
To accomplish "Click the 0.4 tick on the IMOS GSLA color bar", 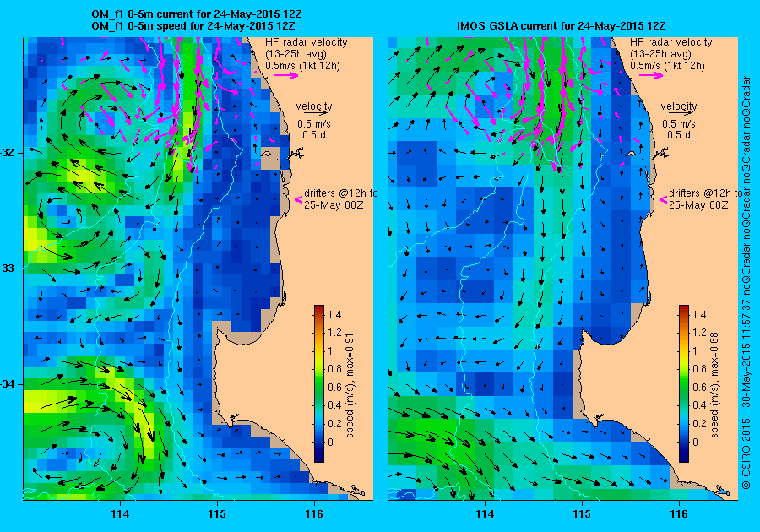I will pyautogui.click(x=699, y=405).
